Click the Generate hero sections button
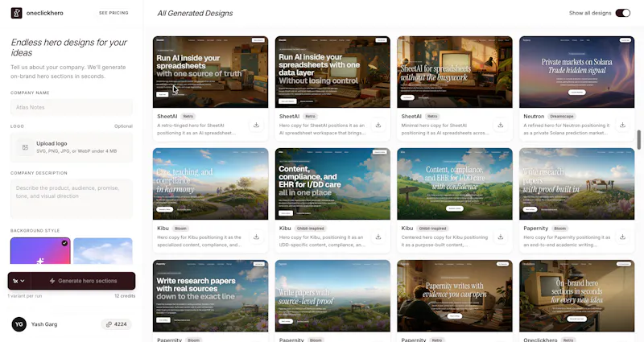The height and width of the screenshot is (342, 644). [x=84, y=281]
